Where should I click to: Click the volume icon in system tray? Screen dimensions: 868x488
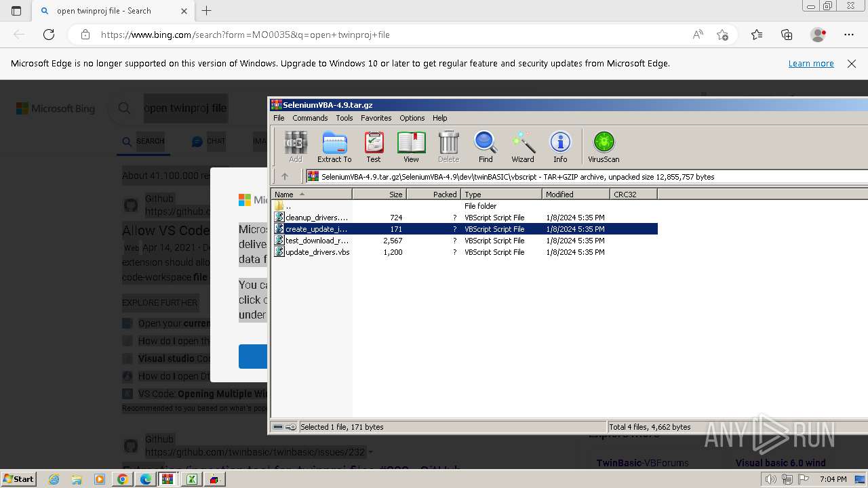click(x=770, y=479)
